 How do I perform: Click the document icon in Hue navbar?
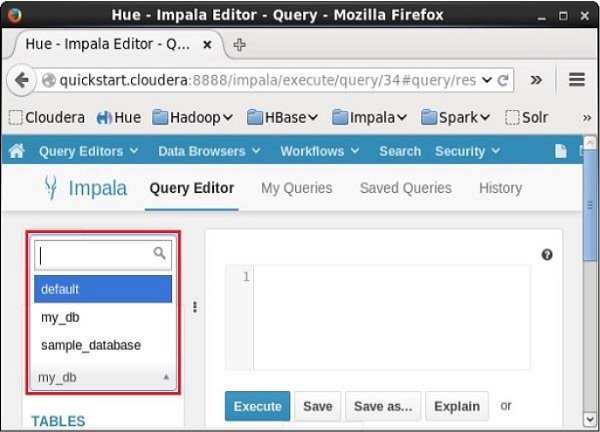(x=560, y=151)
